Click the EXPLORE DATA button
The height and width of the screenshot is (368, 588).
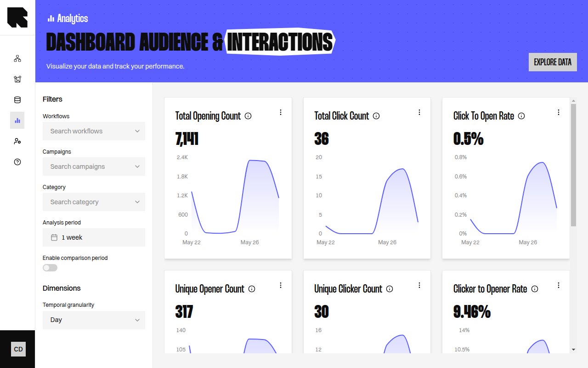pos(553,62)
